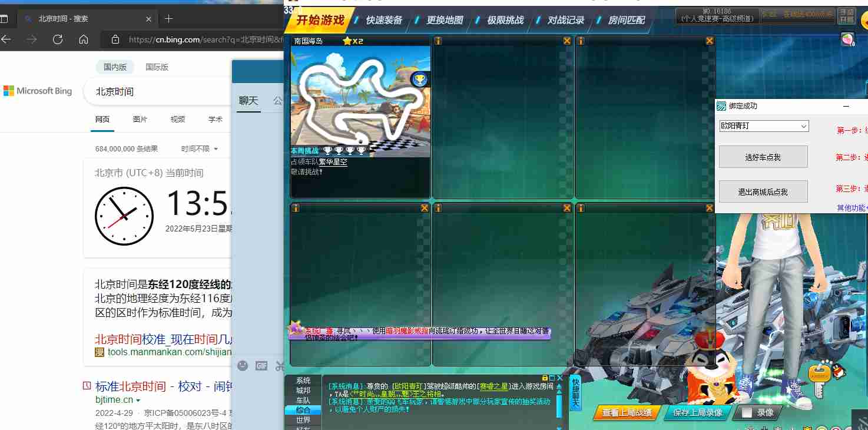Click the blue trophy badge on map

419,80
